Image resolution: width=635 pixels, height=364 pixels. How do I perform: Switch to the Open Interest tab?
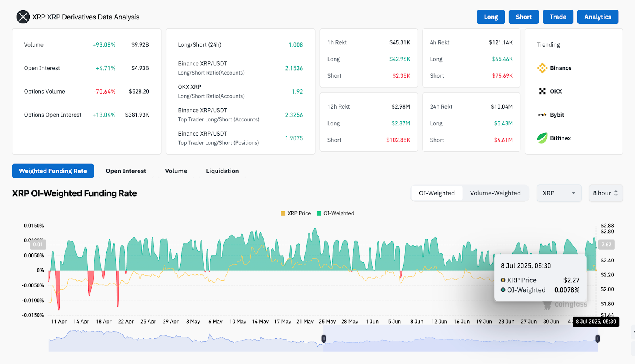(126, 171)
